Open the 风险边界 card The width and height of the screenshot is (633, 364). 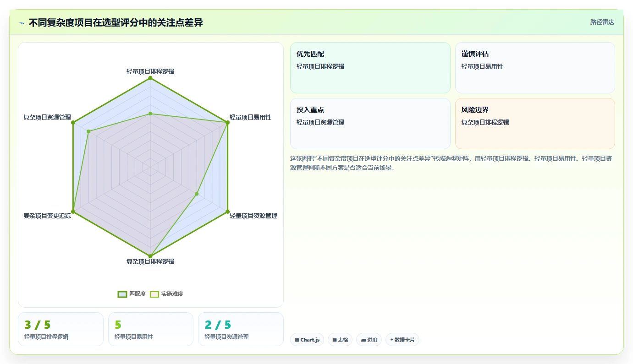(535, 124)
